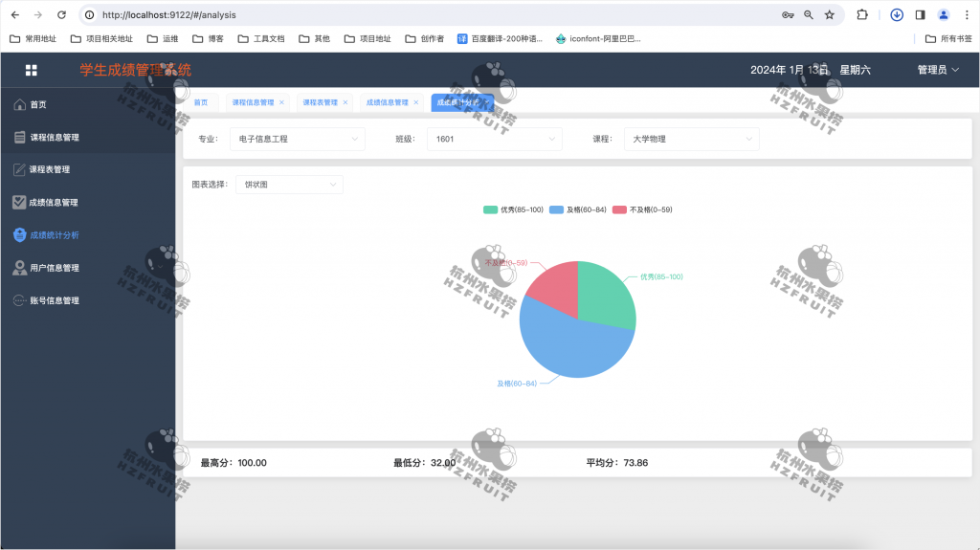Open Chrome three-dot menu
The width and height of the screenshot is (980, 550).
click(967, 15)
